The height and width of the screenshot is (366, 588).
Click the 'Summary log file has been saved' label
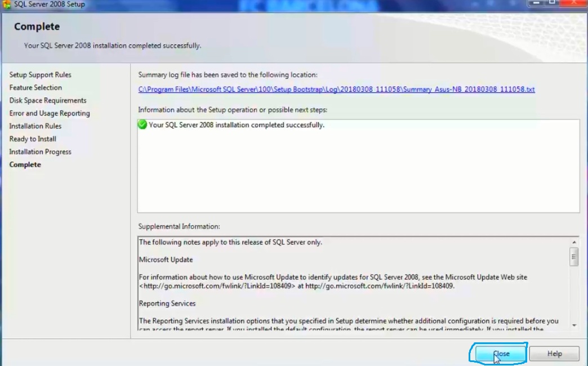pos(228,75)
